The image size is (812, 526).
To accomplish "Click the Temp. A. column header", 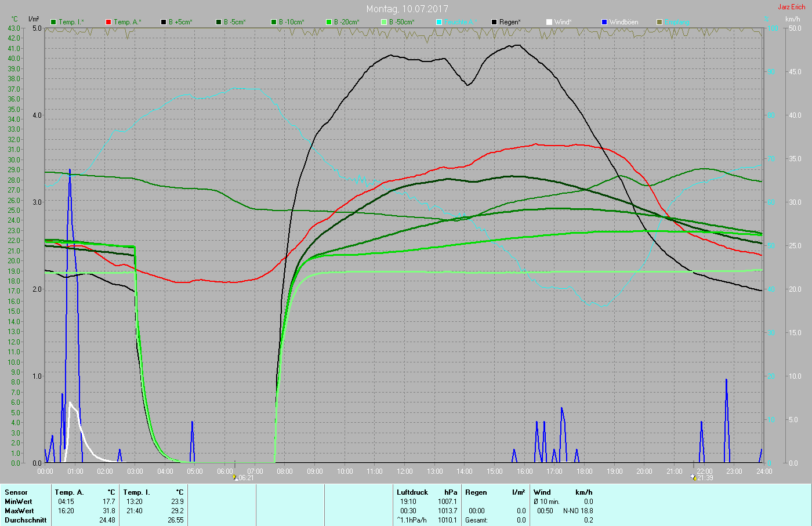I will click(x=69, y=492).
